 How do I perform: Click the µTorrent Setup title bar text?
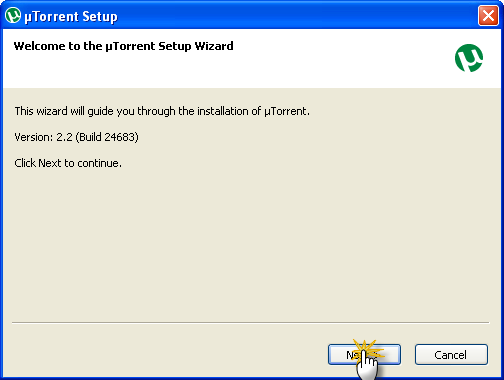click(71, 17)
